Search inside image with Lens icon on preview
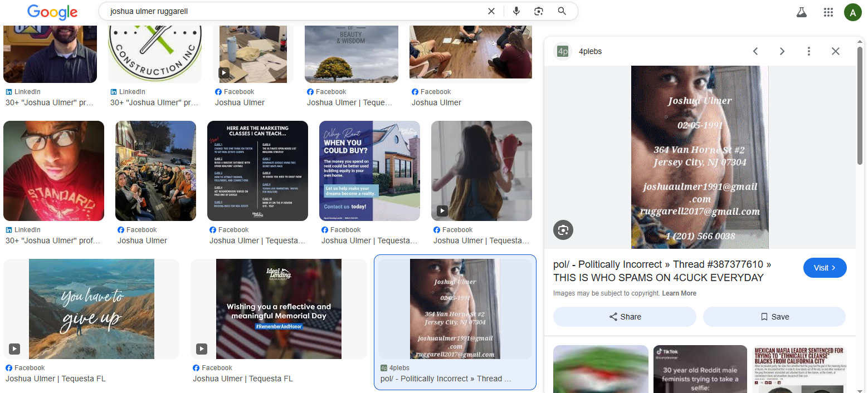The width and height of the screenshot is (868, 393). [x=563, y=230]
